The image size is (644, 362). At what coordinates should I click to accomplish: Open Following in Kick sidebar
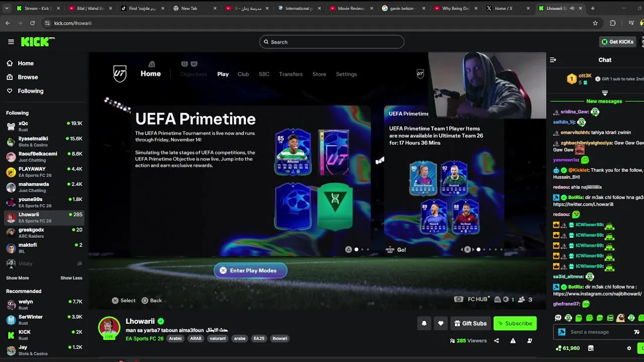click(25, 91)
